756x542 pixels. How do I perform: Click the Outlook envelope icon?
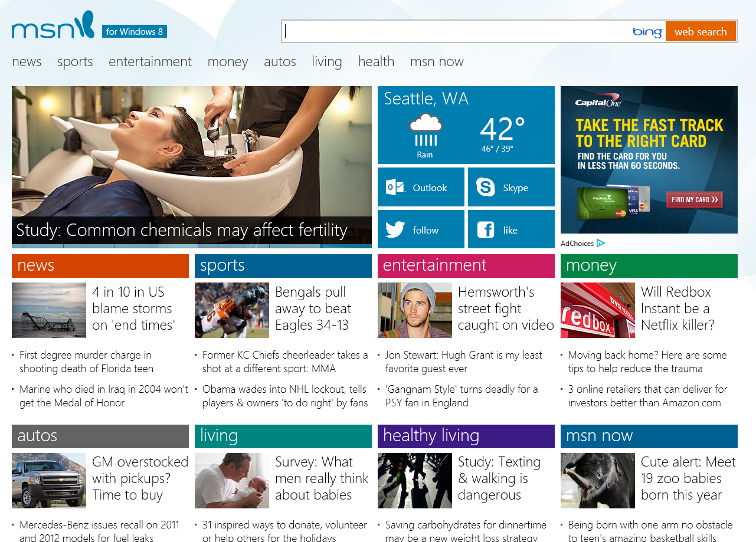tap(395, 188)
